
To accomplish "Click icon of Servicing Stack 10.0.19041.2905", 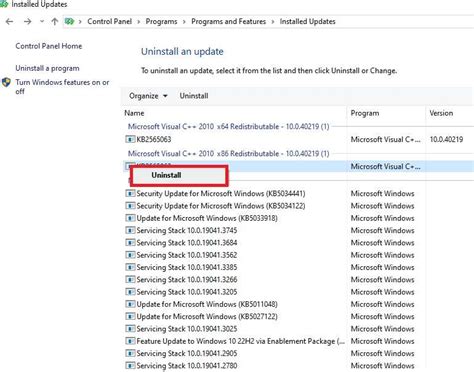I will [130, 354].
